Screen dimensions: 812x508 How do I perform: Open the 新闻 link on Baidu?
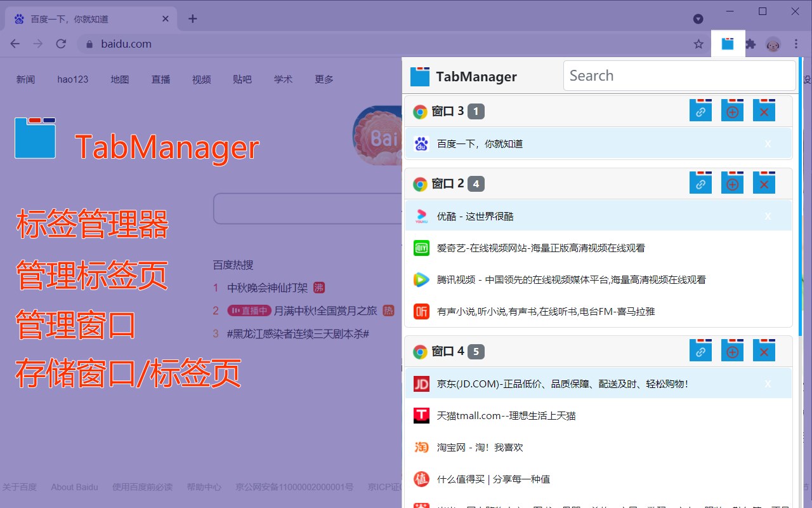click(25, 79)
